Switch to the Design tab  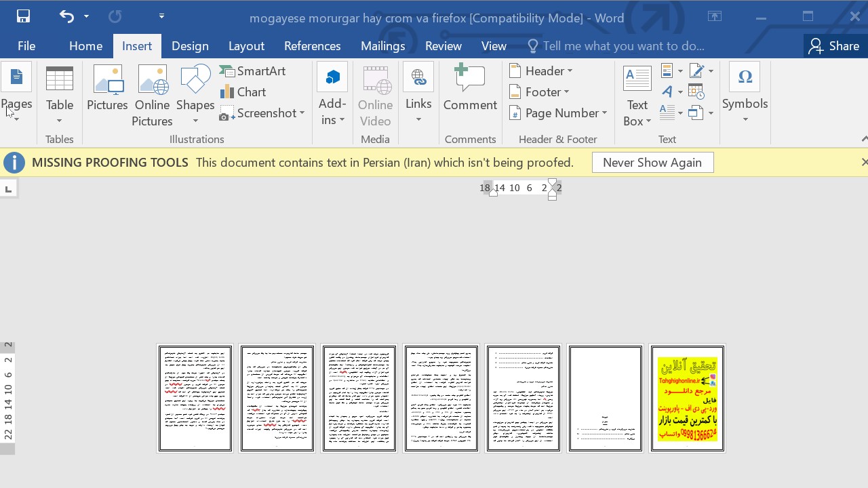pyautogui.click(x=190, y=46)
